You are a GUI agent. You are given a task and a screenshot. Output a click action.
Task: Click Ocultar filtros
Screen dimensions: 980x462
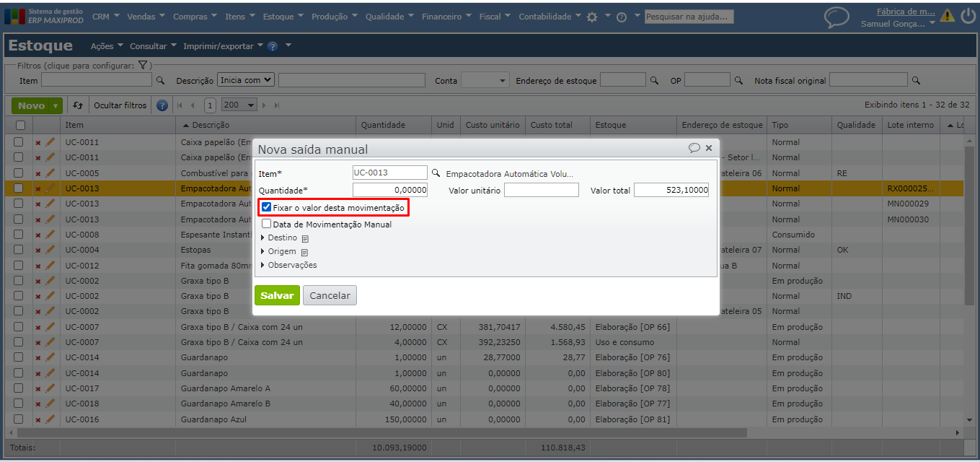[x=120, y=105]
